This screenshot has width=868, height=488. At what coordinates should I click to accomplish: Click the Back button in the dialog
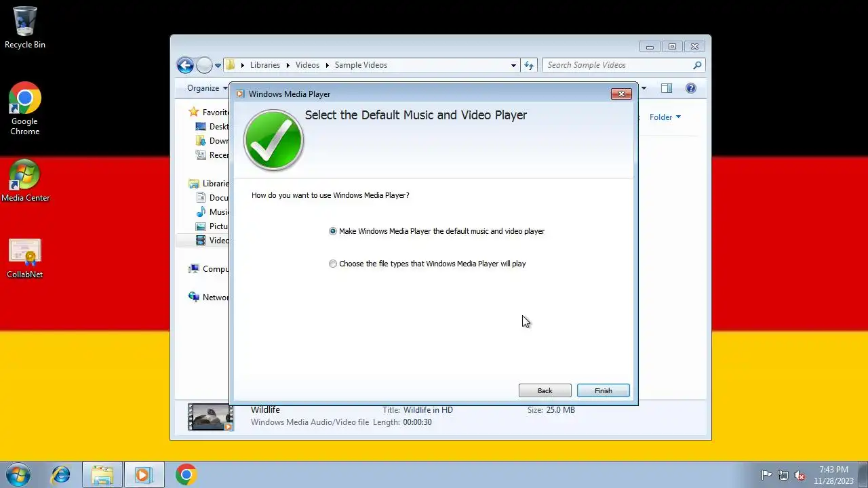coord(545,390)
